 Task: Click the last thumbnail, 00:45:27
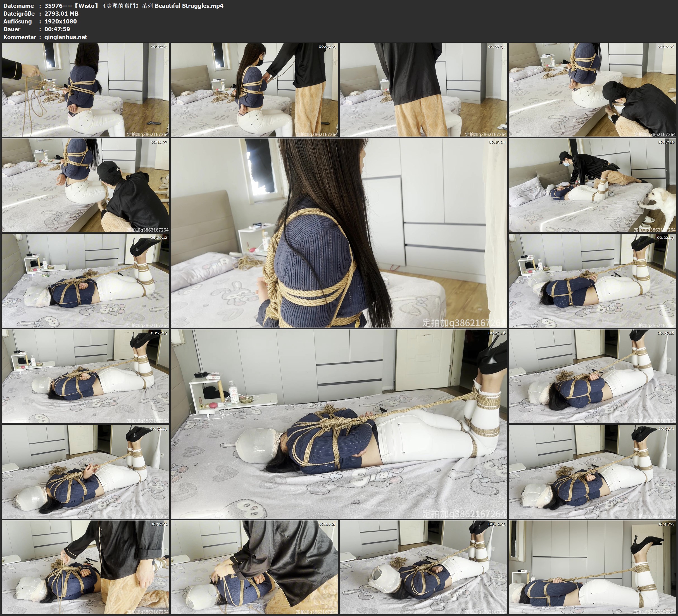click(x=592, y=567)
